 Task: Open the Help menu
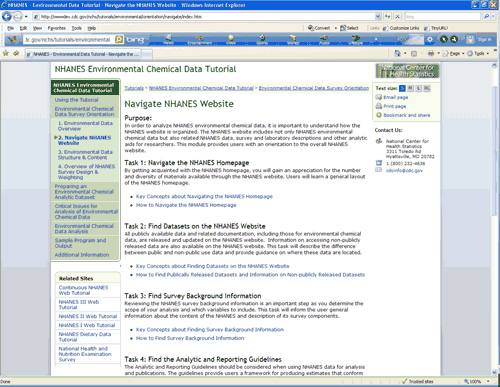(x=92, y=28)
